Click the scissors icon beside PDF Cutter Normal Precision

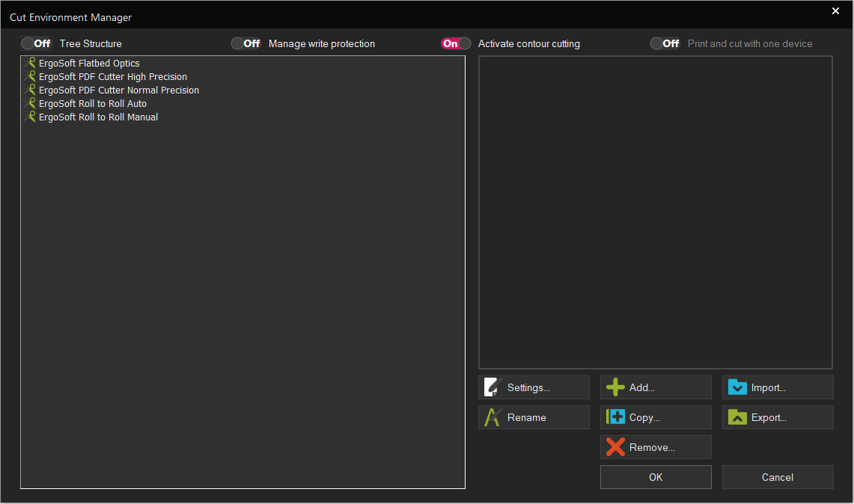[30, 90]
